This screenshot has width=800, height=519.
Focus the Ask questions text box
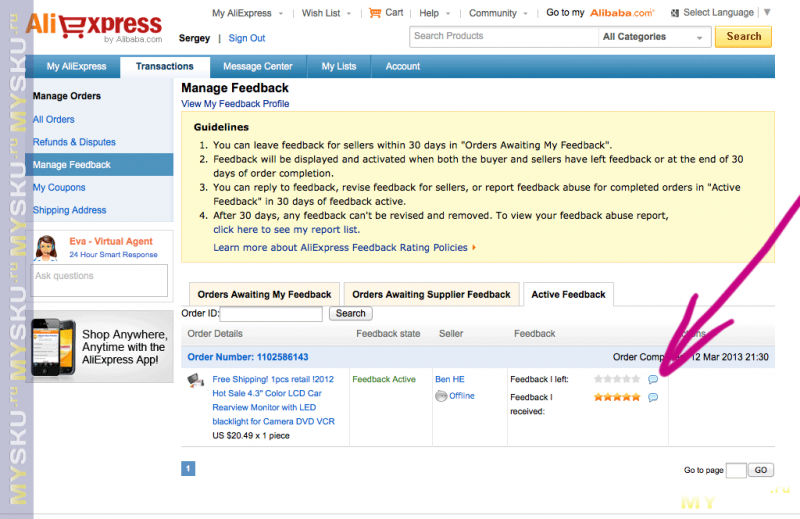click(99, 280)
